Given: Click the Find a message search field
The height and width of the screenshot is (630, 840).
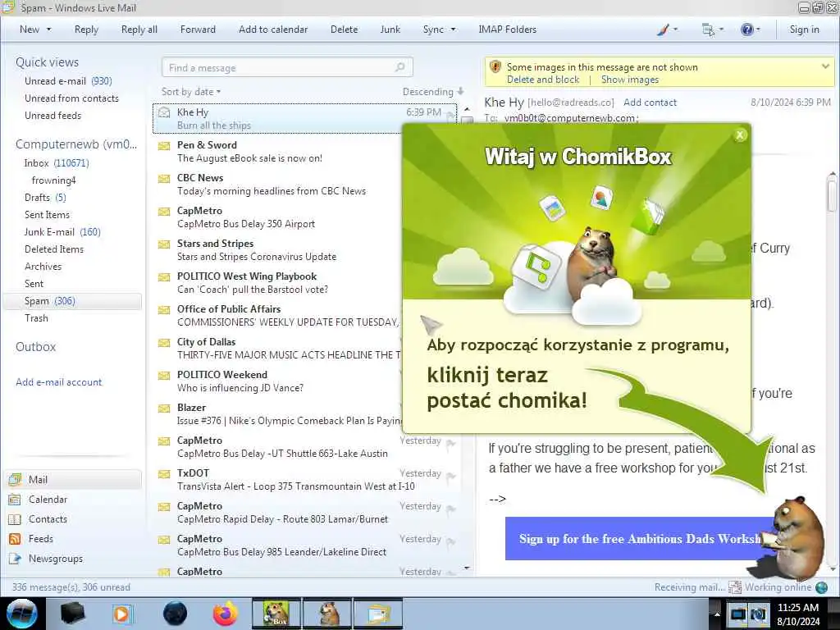Looking at the screenshot, I should pyautogui.click(x=287, y=67).
